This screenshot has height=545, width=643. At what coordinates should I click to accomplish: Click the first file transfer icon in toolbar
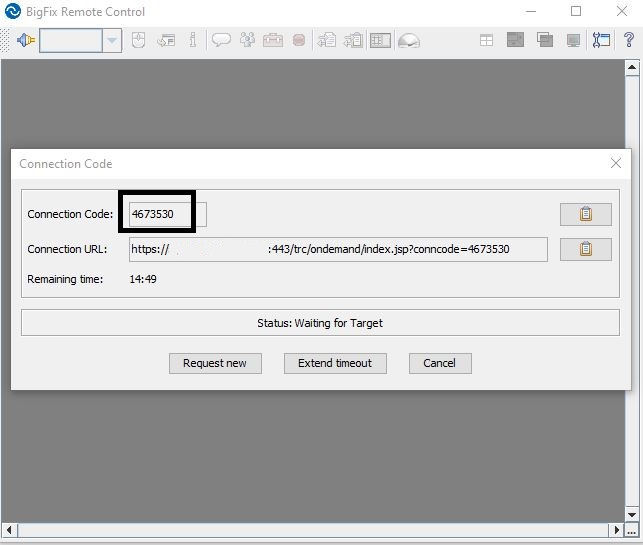pos(327,40)
